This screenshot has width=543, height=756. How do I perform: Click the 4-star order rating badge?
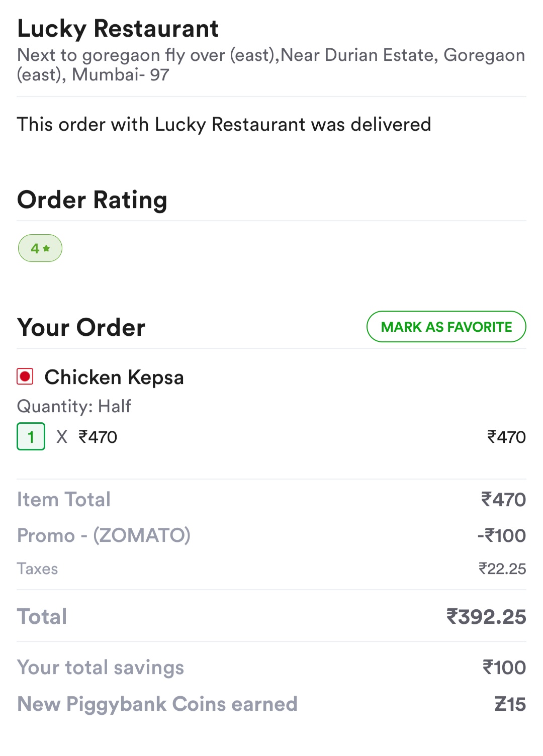[x=40, y=248]
